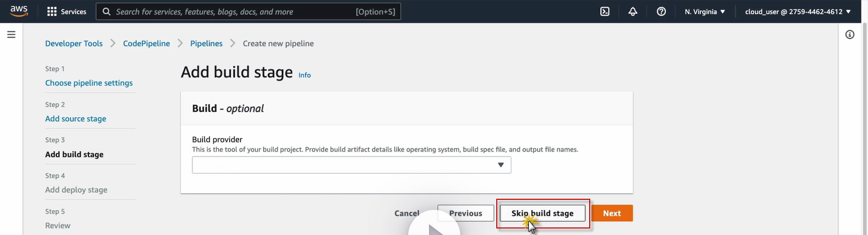This screenshot has height=235, width=868.
Task: Open the info panel icon on right
Action: [x=849, y=35]
